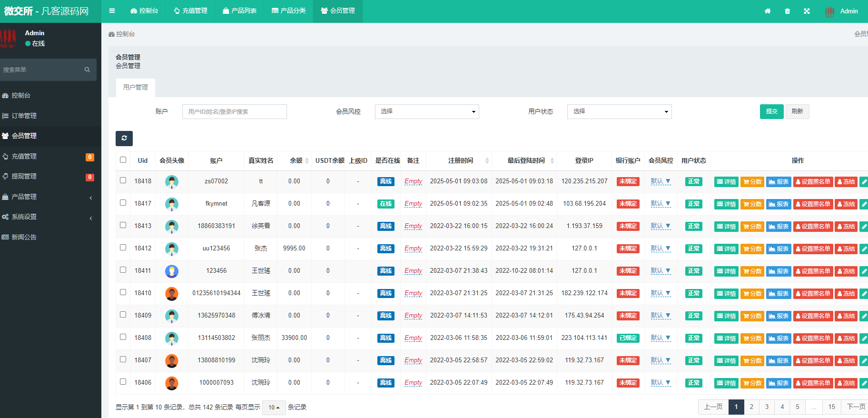Click 详情 button for user 18413
The width and height of the screenshot is (868, 418).
(726, 227)
